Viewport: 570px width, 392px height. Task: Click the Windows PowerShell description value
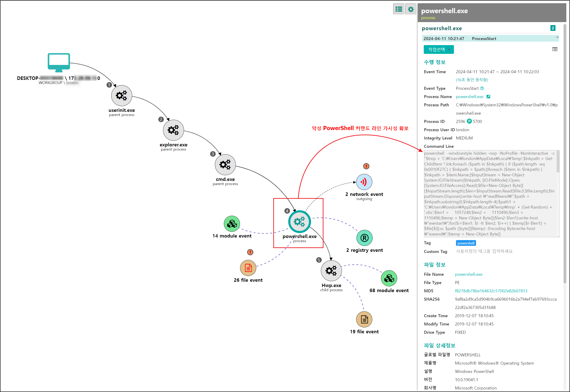coord(474,372)
